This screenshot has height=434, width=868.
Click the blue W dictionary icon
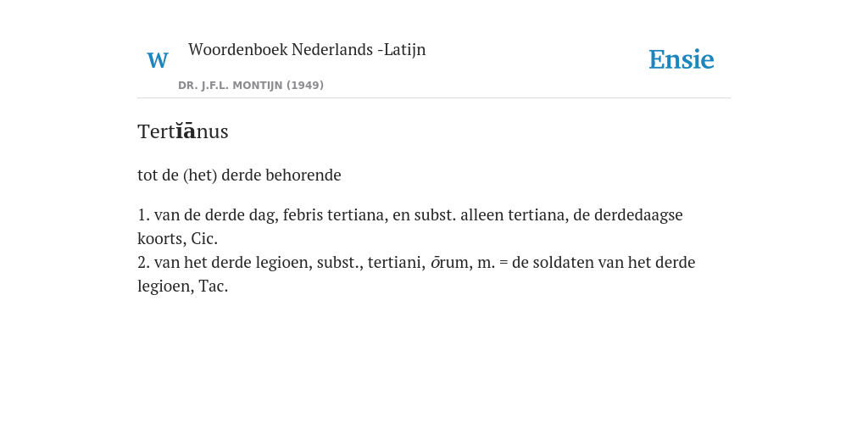click(158, 60)
